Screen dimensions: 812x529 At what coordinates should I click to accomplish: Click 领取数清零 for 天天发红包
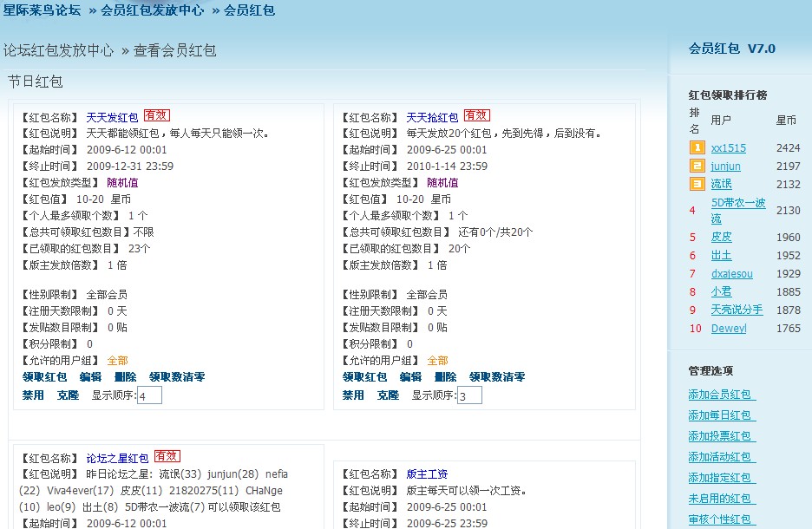click(x=177, y=377)
